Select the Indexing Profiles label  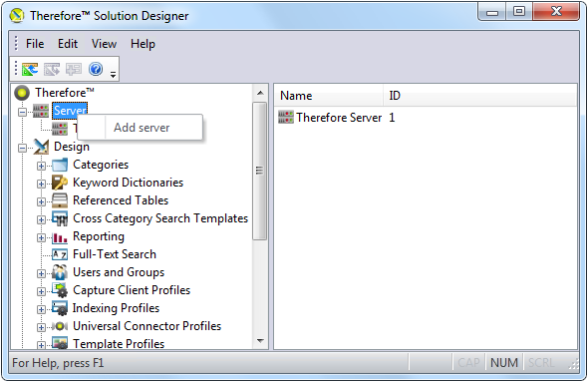tap(116, 308)
